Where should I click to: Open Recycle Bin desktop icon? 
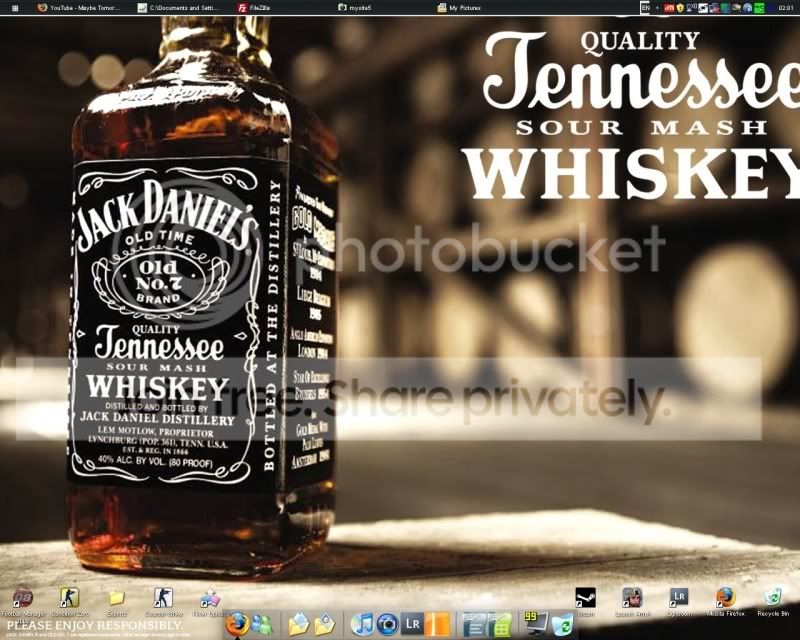(773, 598)
